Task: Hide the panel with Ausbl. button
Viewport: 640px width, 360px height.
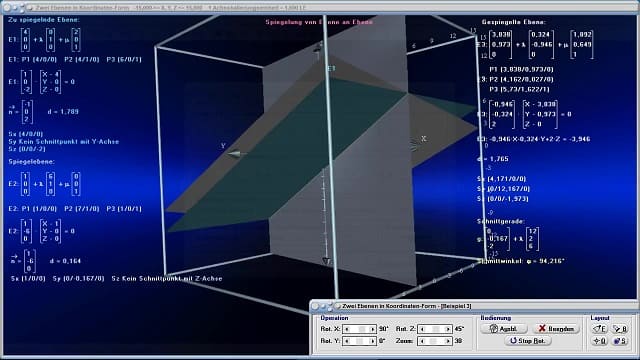Action: pyautogui.click(x=504, y=329)
